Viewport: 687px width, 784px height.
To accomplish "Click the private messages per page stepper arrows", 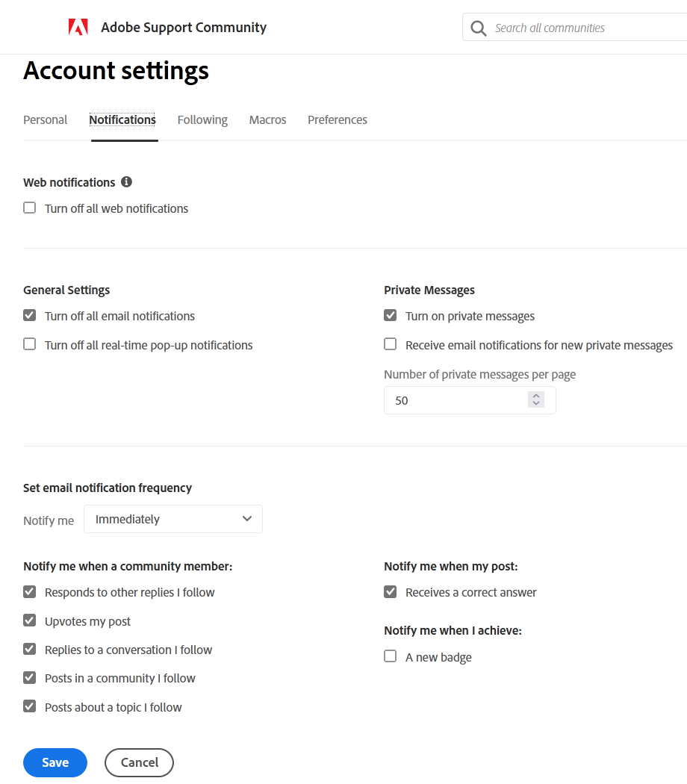I will (535, 400).
